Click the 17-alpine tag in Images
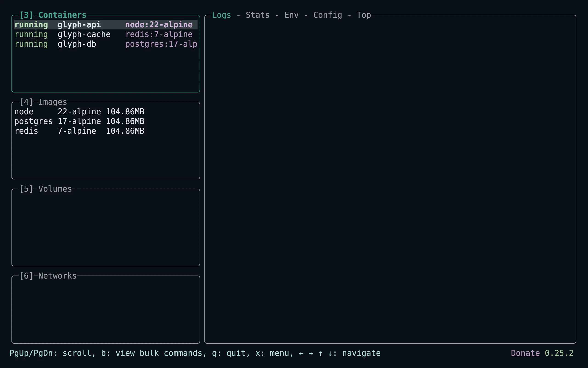Viewport: 588px width, 368px height. point(79,121)
